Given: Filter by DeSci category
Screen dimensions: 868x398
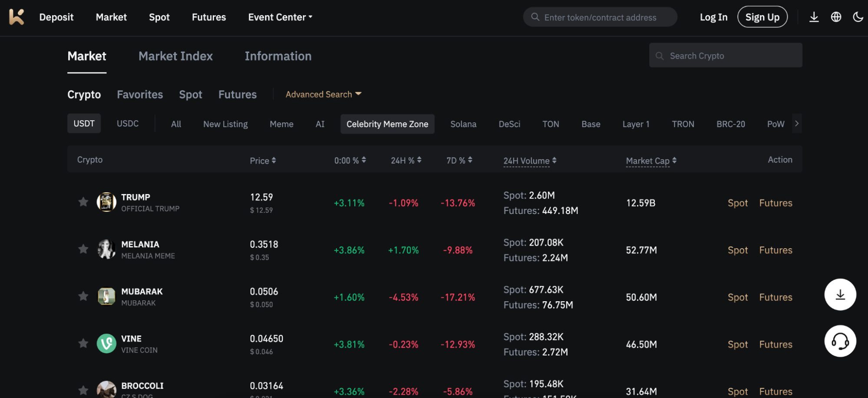Looking at the screenshot, I should pos(509,124).
